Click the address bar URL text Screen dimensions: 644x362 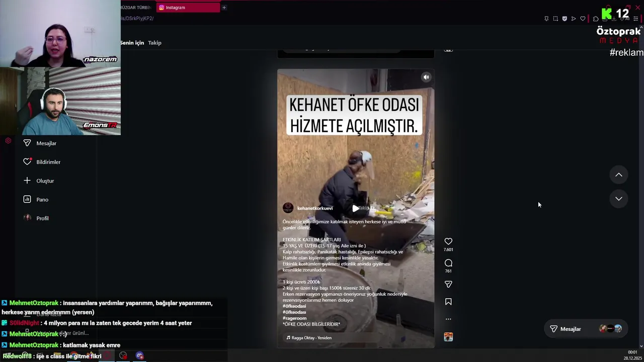click(137, 19)
